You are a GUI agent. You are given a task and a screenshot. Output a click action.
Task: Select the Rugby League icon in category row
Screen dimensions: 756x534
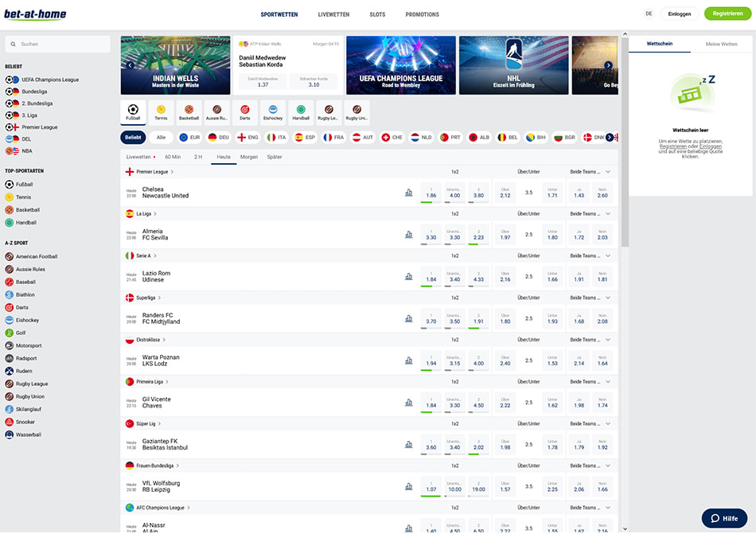point(329,112)
